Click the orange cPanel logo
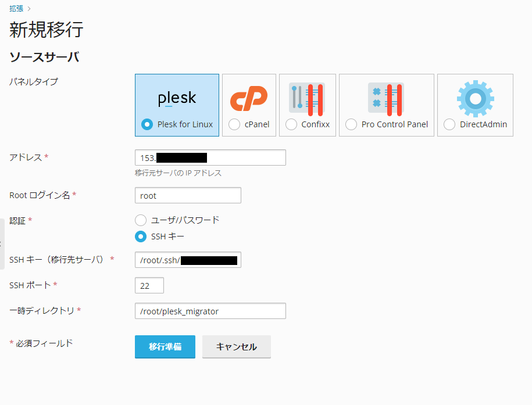This screenshot has height=405, width=532. 249,99
